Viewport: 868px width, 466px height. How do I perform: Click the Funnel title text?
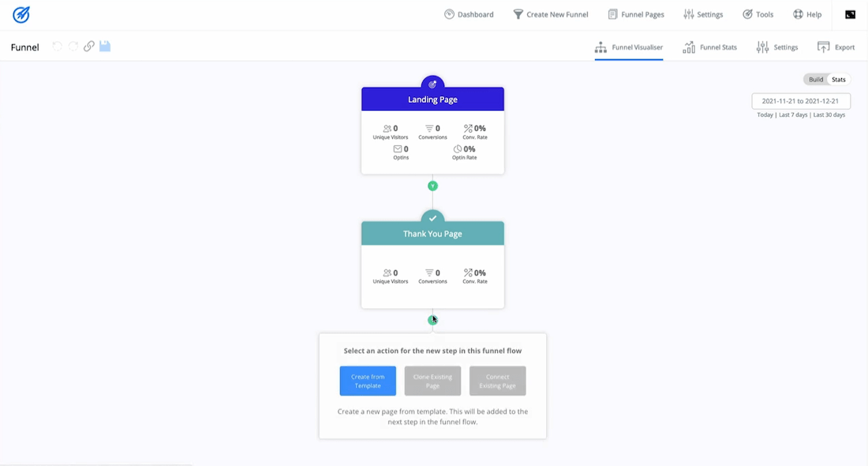[x=25, y=47]
